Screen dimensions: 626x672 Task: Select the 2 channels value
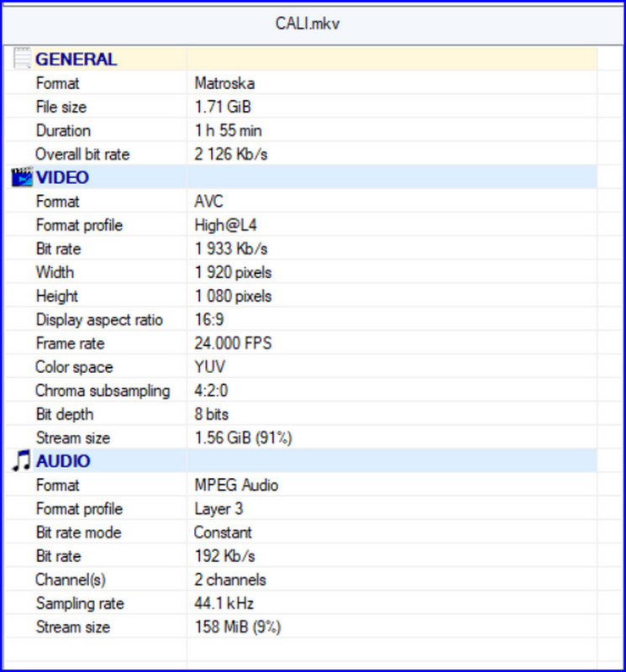230,580
